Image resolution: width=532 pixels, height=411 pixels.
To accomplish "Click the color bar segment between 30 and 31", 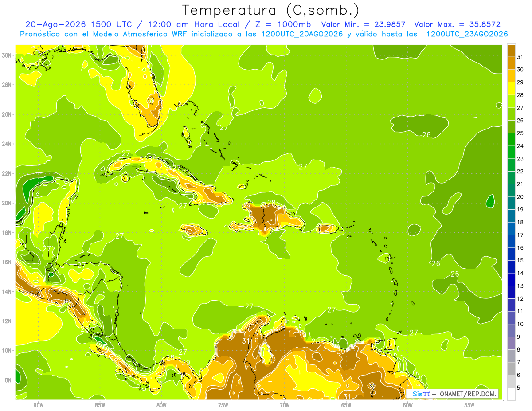I will point(511,63).
